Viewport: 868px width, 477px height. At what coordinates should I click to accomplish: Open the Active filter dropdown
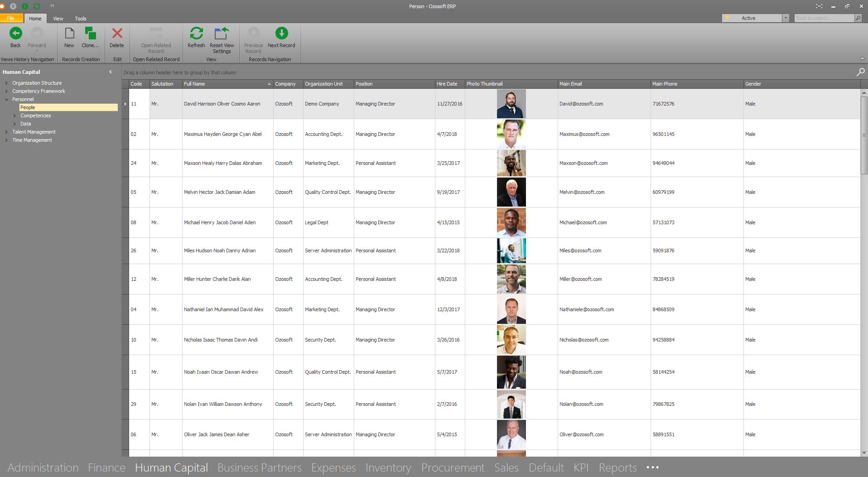tap(786, 18)
